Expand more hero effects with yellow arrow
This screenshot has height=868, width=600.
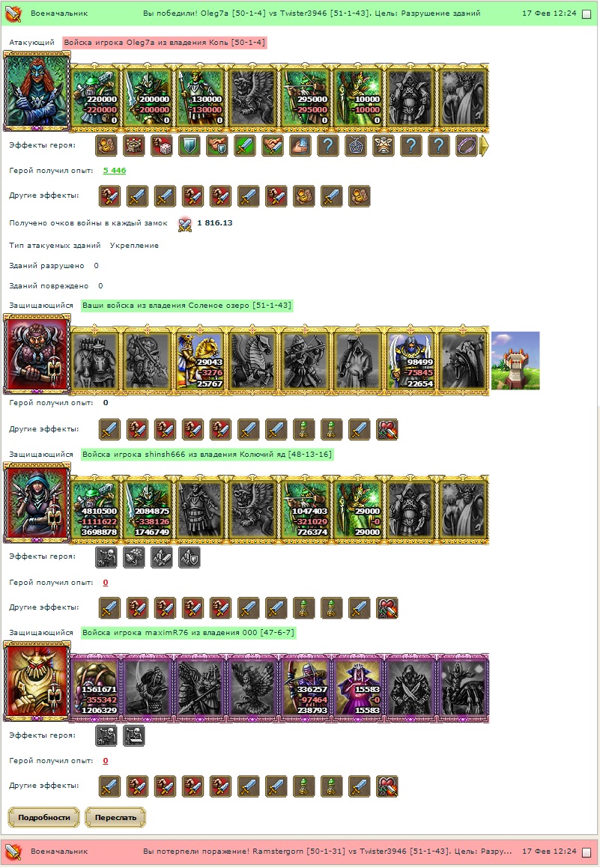click(485, 146)
